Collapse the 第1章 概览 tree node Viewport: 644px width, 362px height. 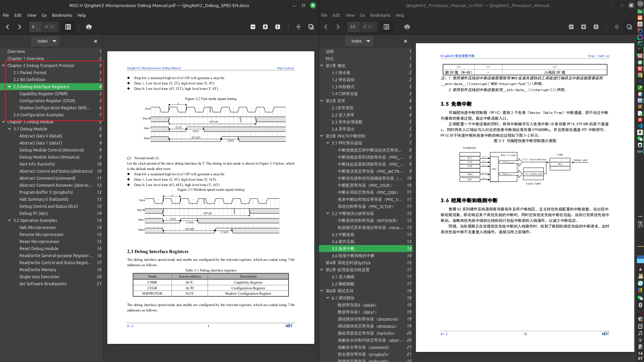322,66
